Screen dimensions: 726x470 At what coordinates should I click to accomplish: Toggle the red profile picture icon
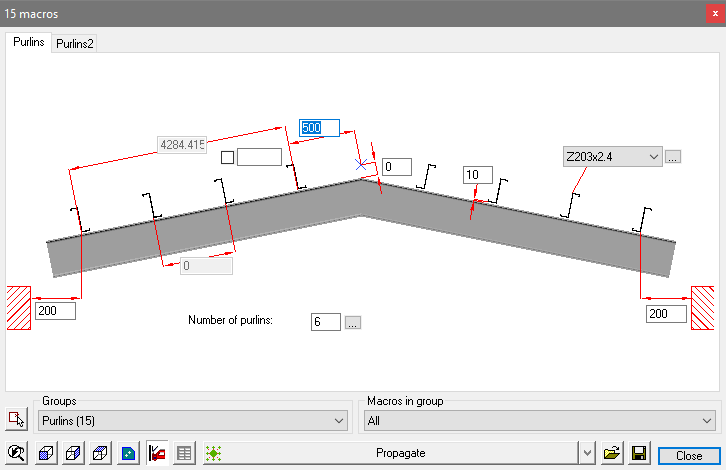(157, 454)
